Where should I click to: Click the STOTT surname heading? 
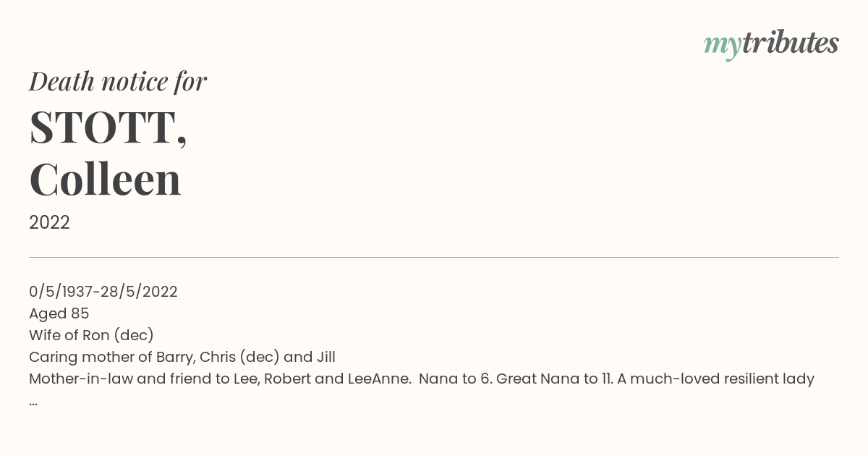[x=108, y=128]
